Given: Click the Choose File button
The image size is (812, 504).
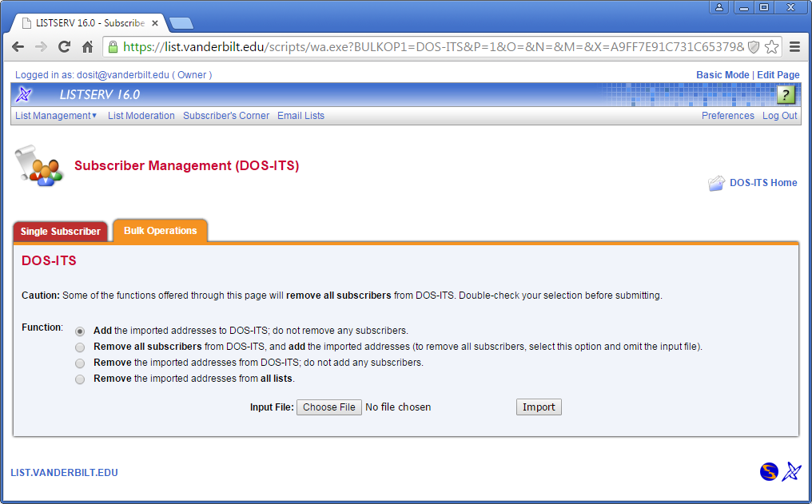Looking at the screenshot, I should [328, 407].
